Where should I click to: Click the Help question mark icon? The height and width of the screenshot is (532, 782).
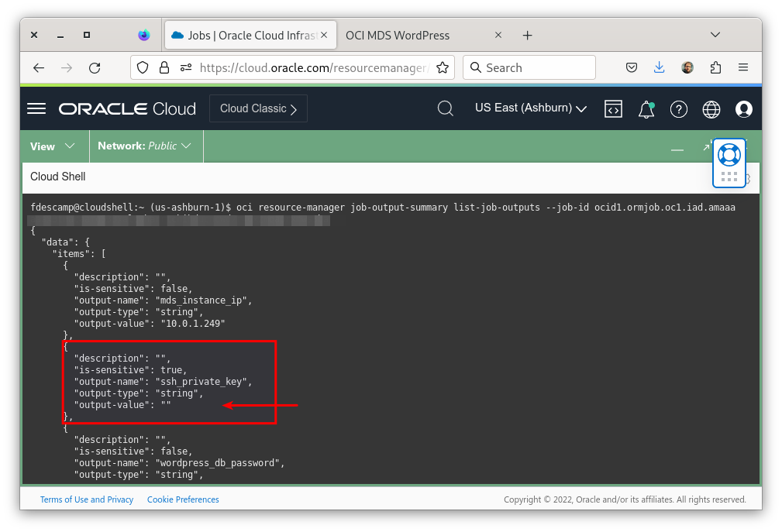(x=679, y=109)
